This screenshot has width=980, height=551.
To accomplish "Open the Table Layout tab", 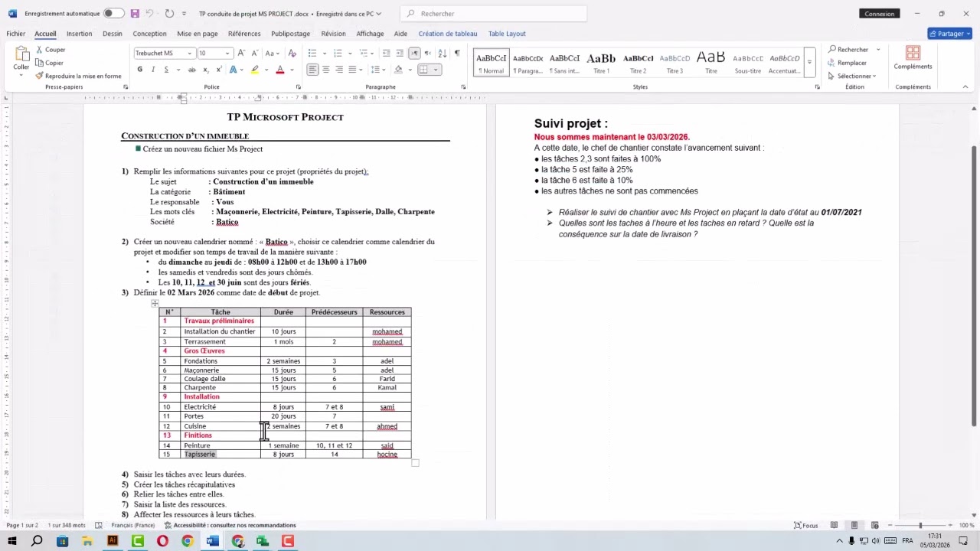I will (x=507, y=34).
